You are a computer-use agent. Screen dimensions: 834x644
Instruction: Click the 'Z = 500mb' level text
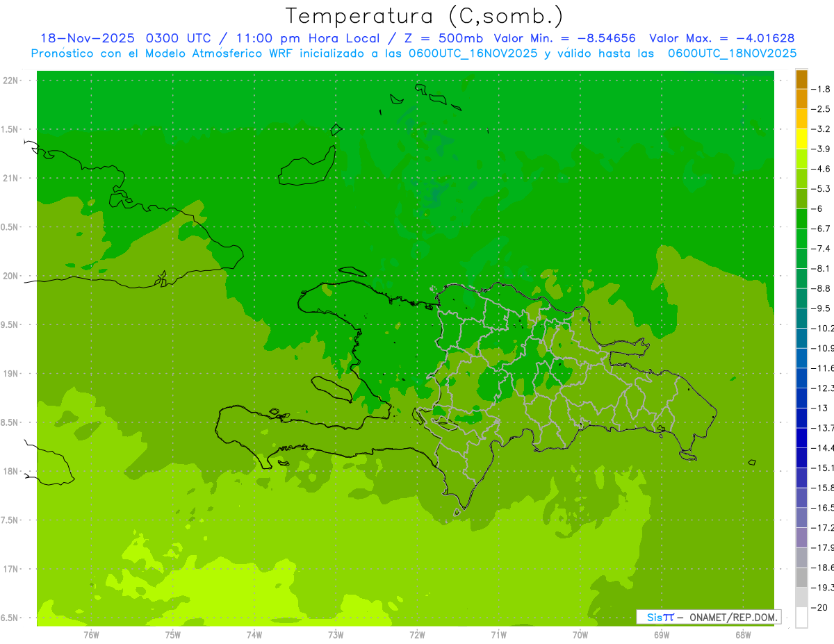444,38
